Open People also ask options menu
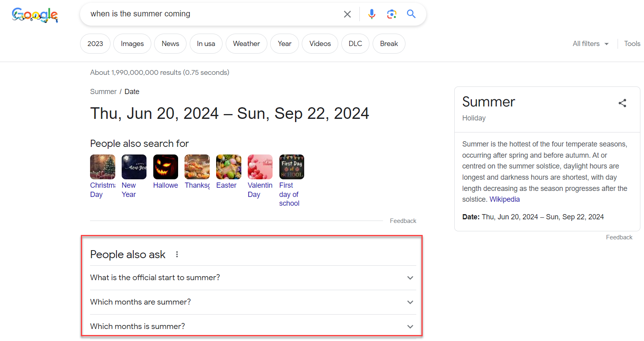Viewport: 644px width, 341px height. click(x=177, y=255)
